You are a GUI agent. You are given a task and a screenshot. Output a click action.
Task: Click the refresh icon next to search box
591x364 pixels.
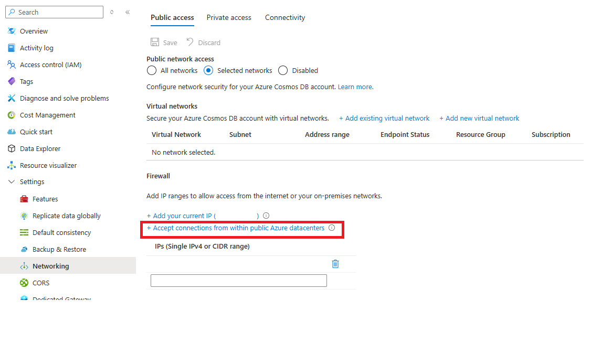112,12
